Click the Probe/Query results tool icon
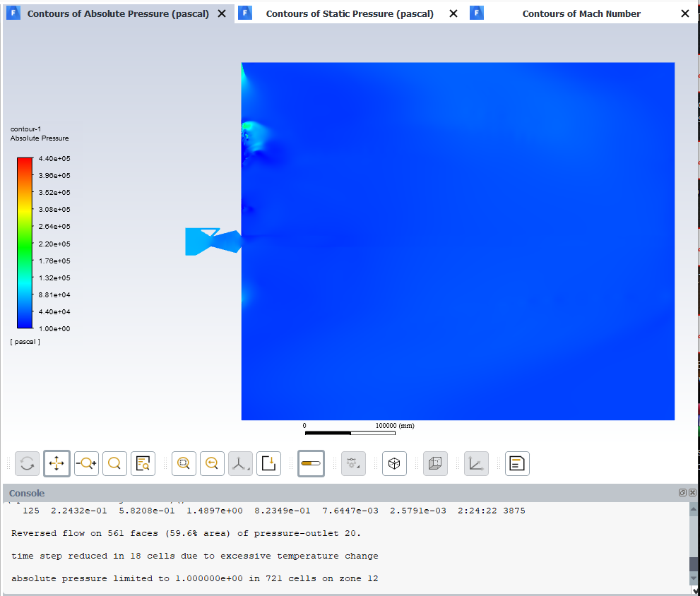The image size is (700, 596). [x=143, y=463]
